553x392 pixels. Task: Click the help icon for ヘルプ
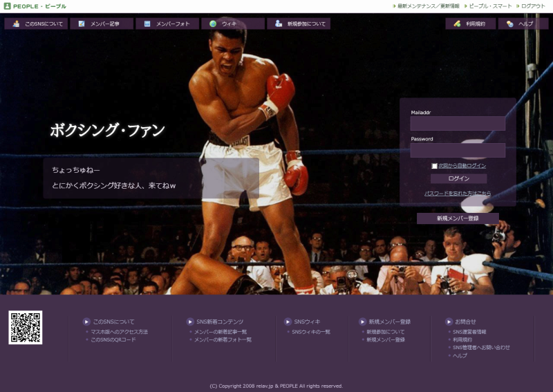tap(509, 24)
